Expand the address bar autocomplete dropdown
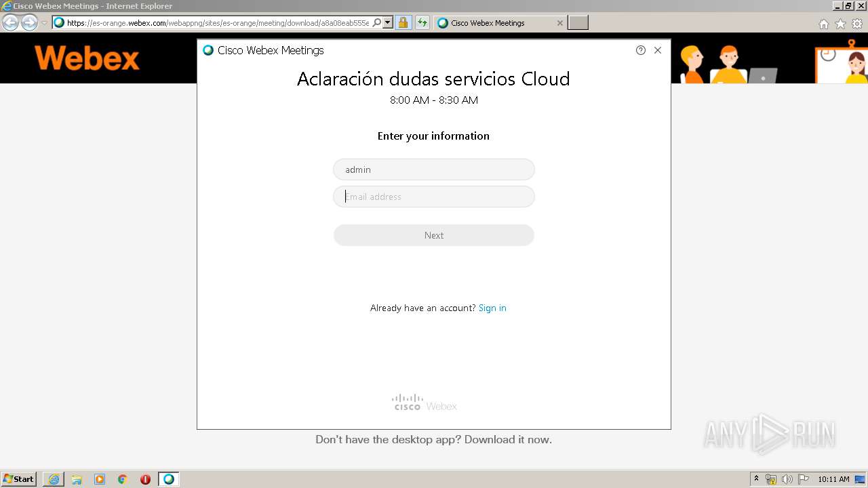The height and width of the screenshot is (488, 868). 388,23
